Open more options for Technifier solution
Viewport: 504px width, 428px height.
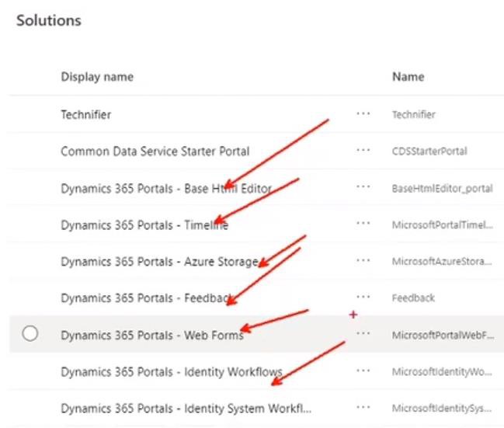coord(363,114)
